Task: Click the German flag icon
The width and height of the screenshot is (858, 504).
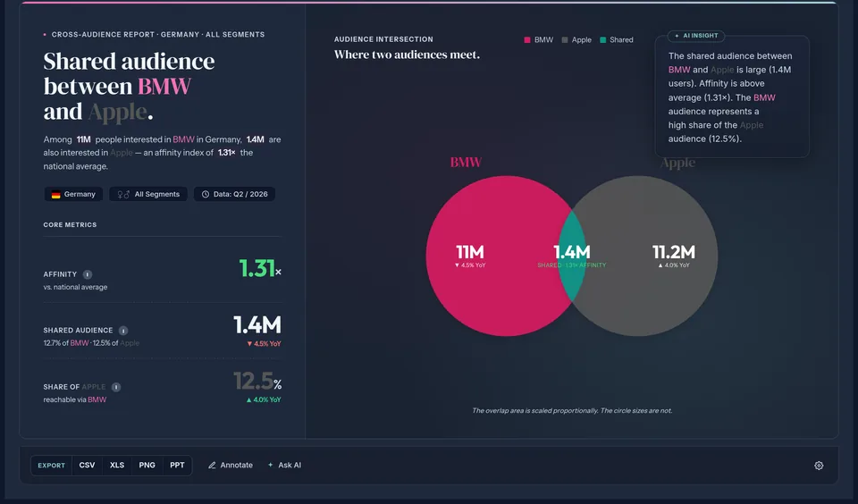Action: (55, 194)
